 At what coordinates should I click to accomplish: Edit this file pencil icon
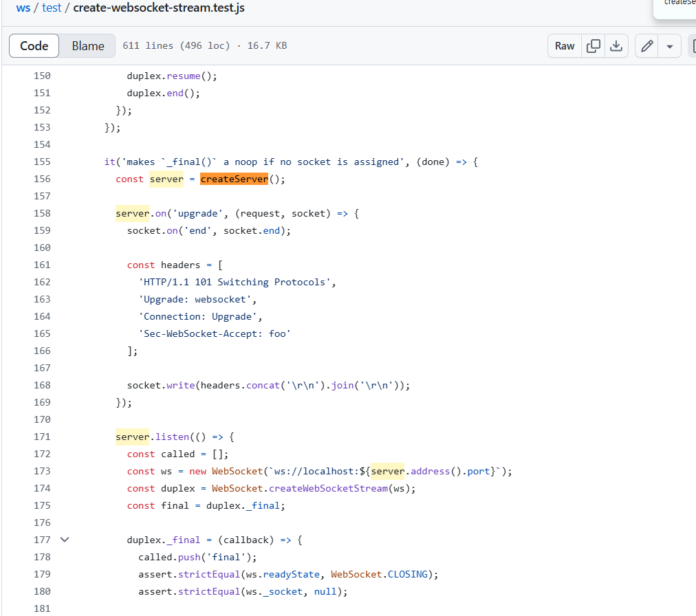[646, 45]
